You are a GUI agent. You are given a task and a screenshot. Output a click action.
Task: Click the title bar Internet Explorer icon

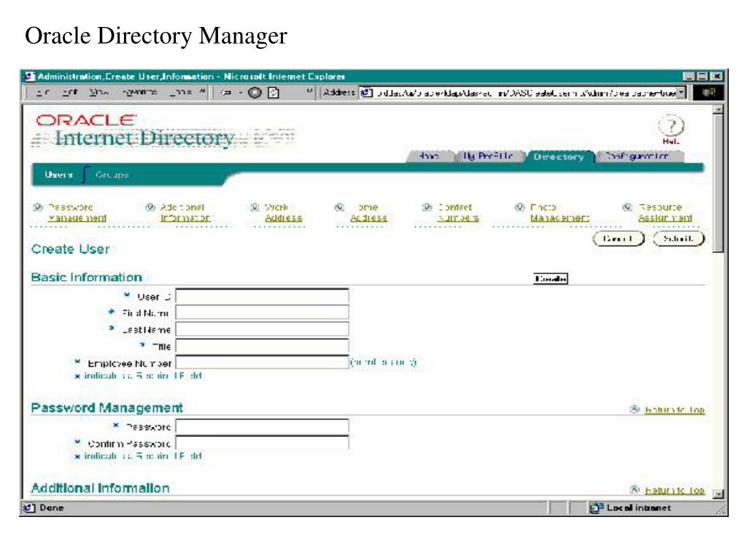29,76
